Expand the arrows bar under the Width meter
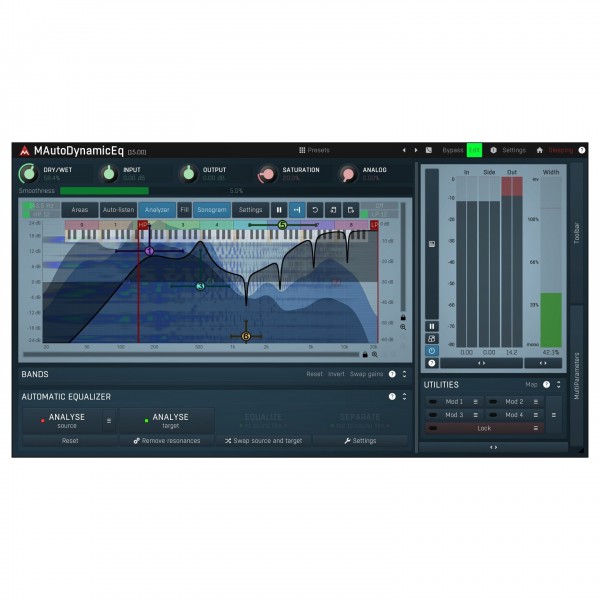 coord(543,363)
